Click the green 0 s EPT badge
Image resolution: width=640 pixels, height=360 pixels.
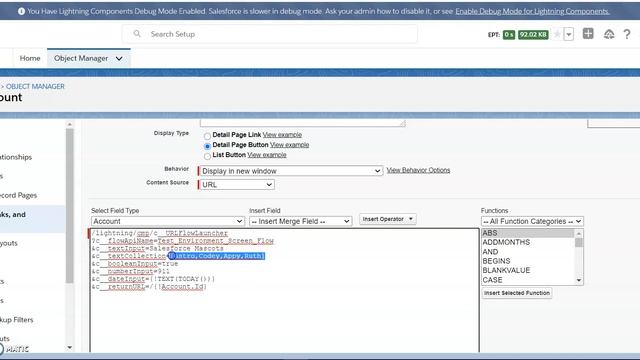(x=509, y=35)
